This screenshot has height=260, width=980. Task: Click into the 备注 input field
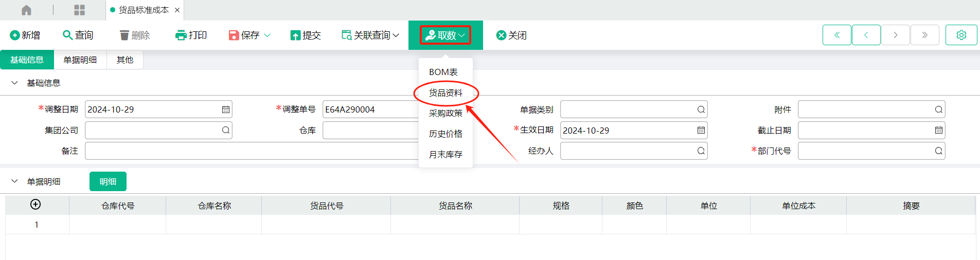pyautogui.click(x=252, y=151)
